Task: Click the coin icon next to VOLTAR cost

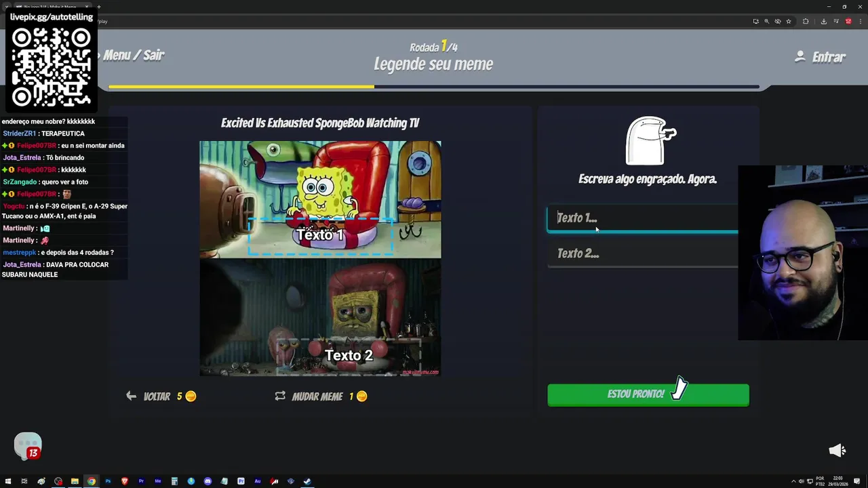Action: point(191,396)
